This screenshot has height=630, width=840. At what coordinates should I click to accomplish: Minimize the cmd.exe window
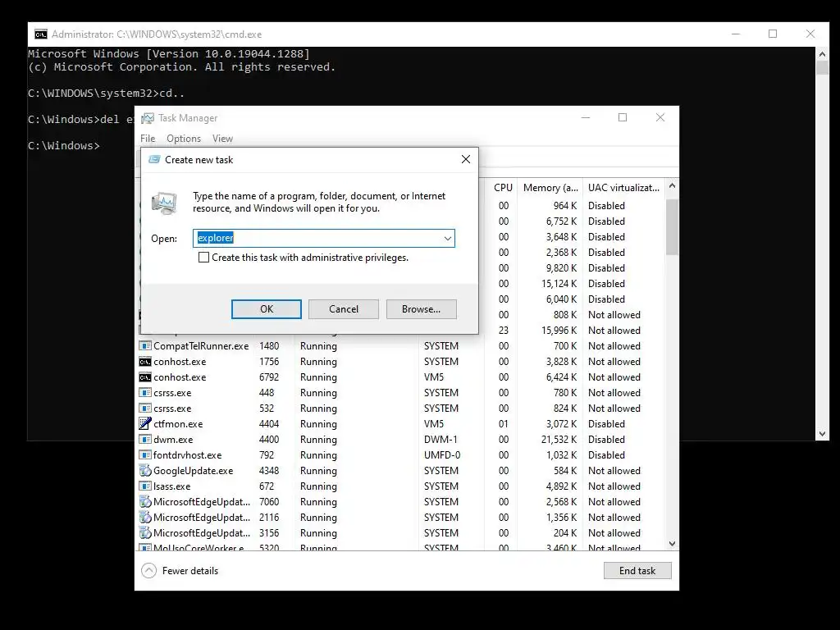click(x=736, y=34)
